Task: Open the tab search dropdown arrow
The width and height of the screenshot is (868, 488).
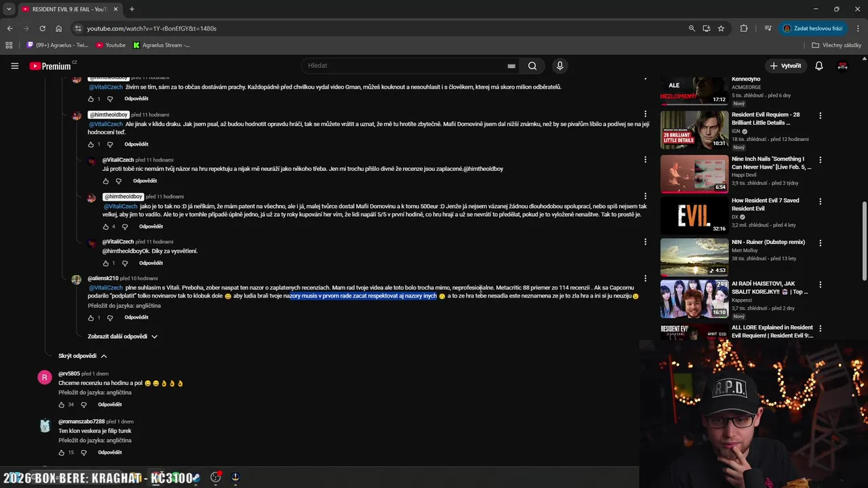Action: (9, 9)
